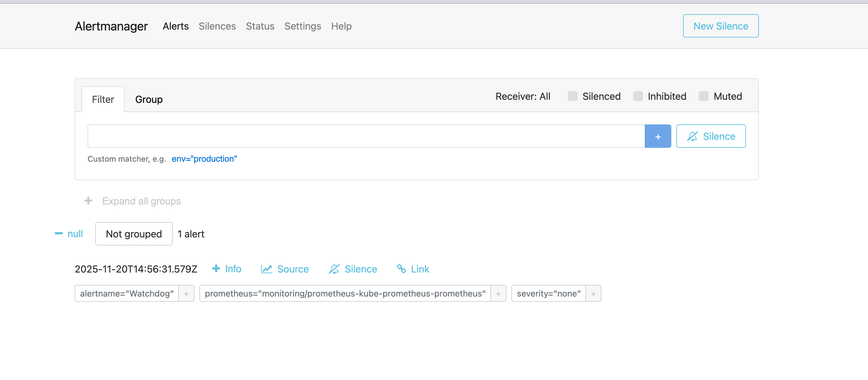Click + on the severity="none" chip
Screen dimensions: 868x380
[x=593, y=293]
